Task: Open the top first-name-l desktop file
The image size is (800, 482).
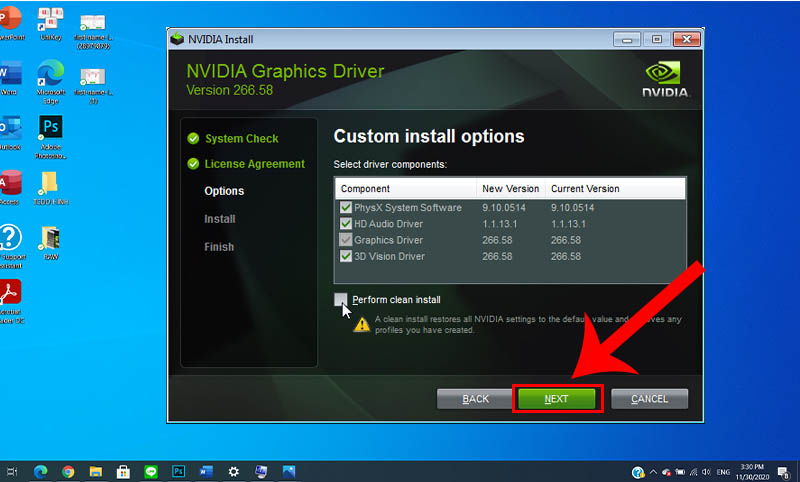Action: pyautogui.click(x=93, y=32)
